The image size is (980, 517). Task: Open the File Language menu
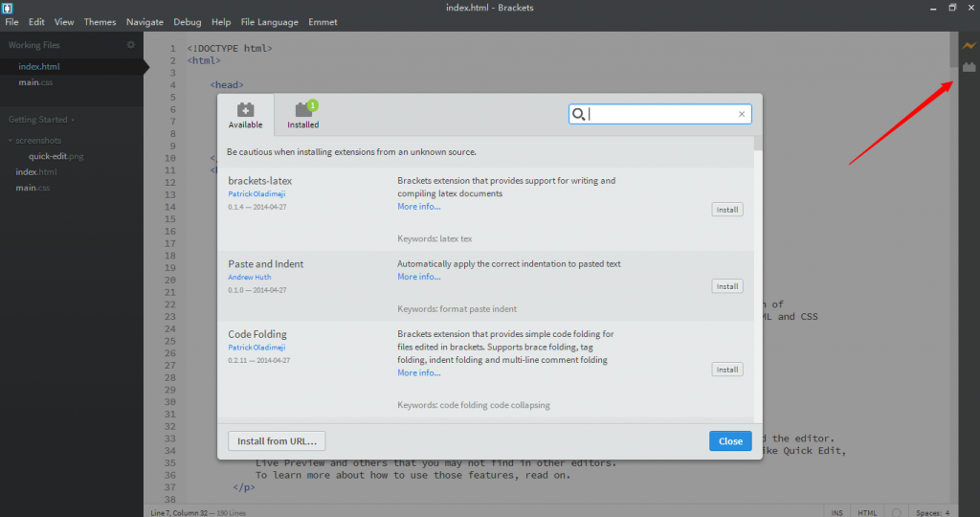point(269,22)
